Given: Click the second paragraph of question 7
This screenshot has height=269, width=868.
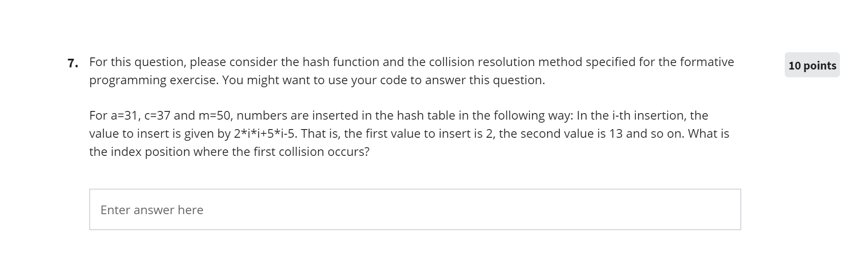Looking at the screenshot, I should 388,133.
